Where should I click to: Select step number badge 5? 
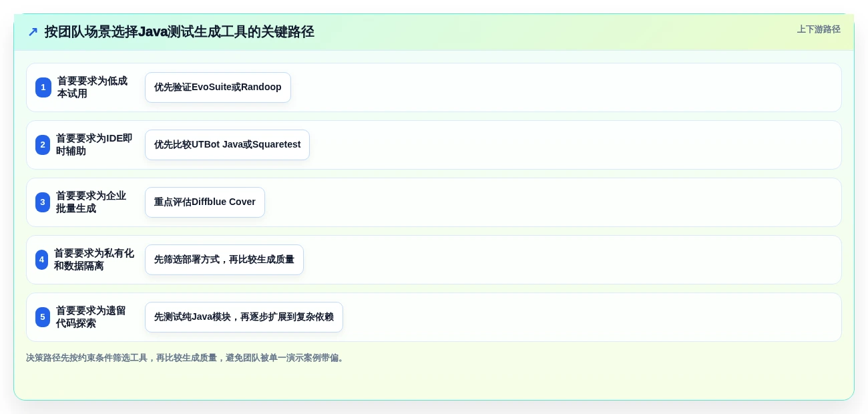[43, 317]
